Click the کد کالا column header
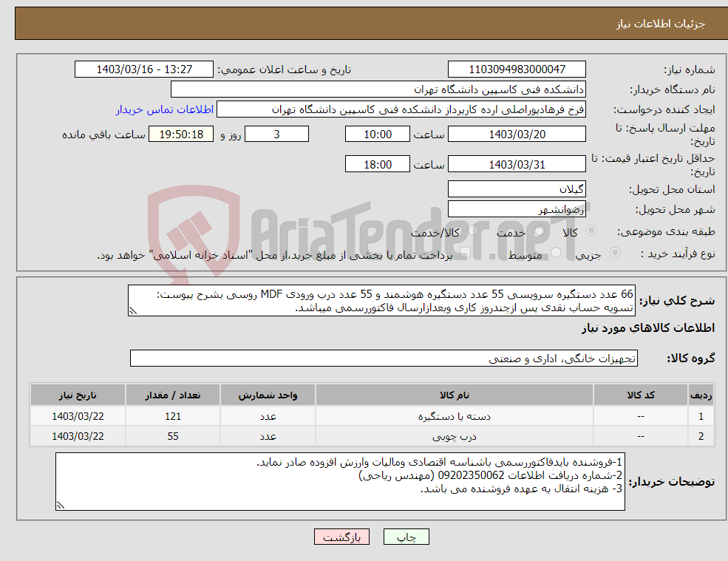 (x=641, y=395)
